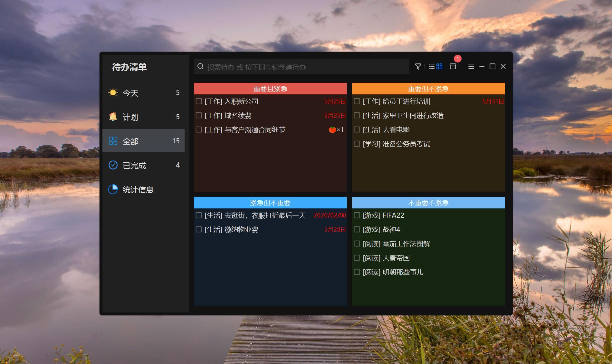Select the four-quadrant grid view icon

[x=439, y=67]
